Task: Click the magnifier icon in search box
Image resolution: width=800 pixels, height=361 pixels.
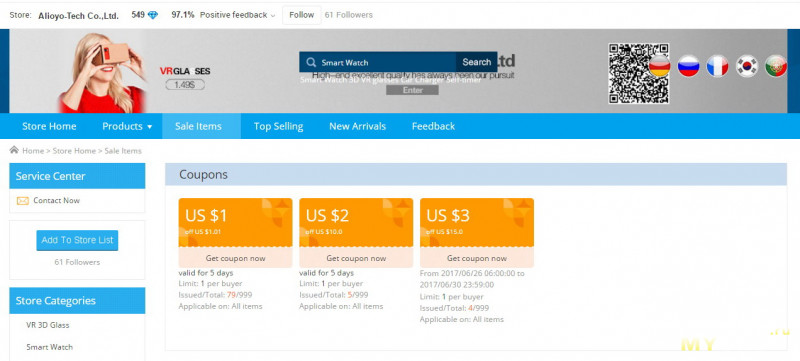Action: point(311,62)
